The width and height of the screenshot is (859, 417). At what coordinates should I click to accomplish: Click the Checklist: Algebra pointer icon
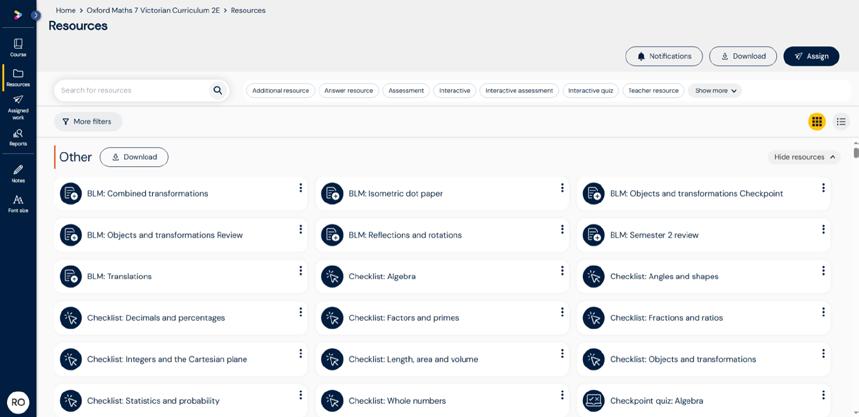click(x=332, y=276)
